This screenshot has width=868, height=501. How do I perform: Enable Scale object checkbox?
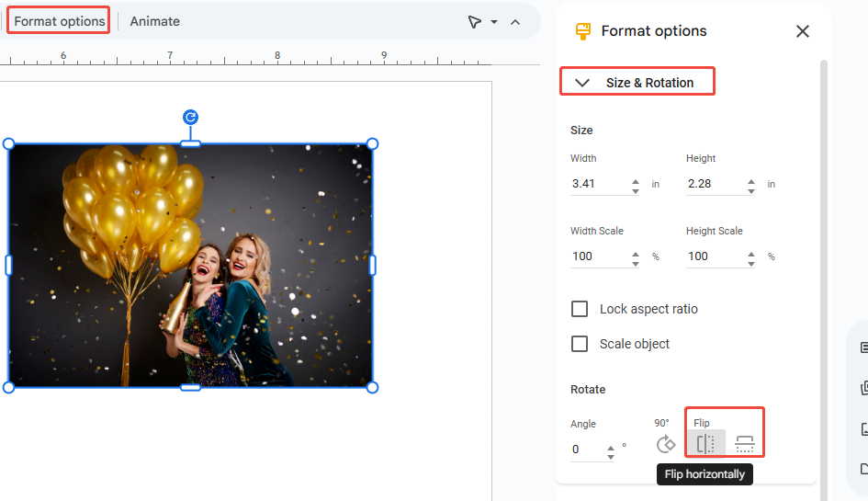coord(580,344)
